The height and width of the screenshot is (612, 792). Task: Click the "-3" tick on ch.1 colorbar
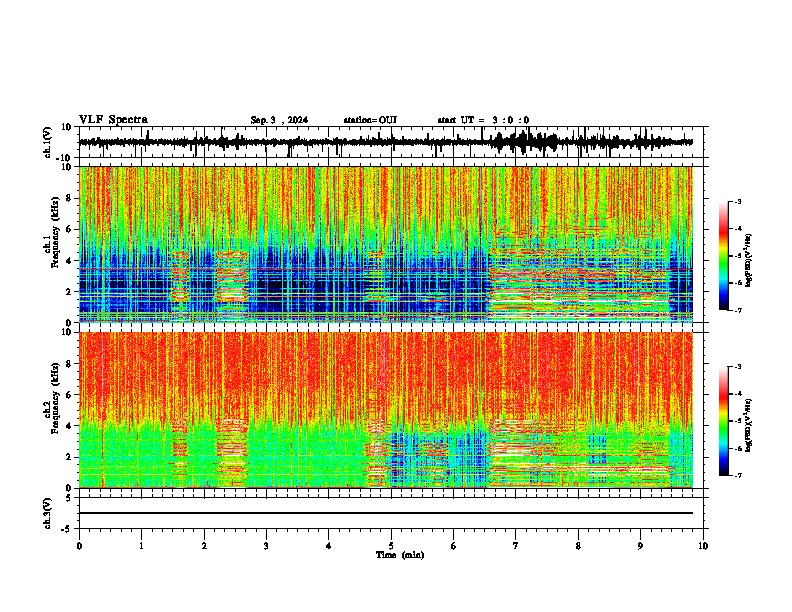[738, 201]
